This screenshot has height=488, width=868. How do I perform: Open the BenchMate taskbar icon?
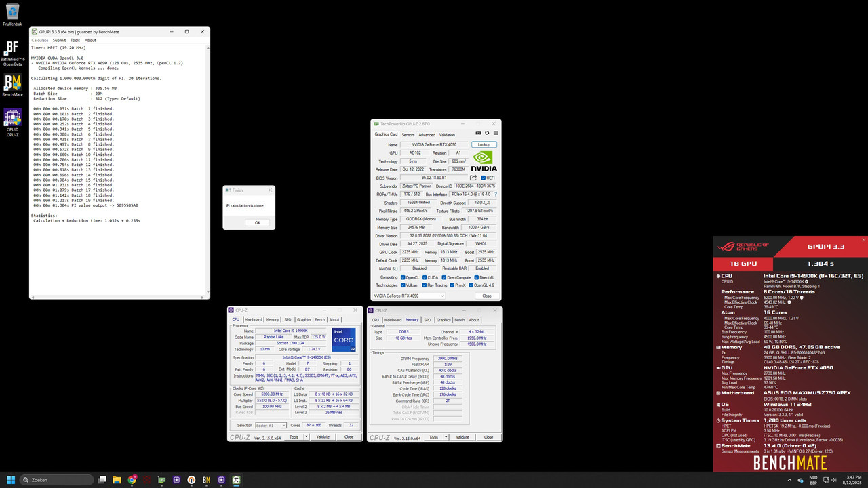(206, 479)
